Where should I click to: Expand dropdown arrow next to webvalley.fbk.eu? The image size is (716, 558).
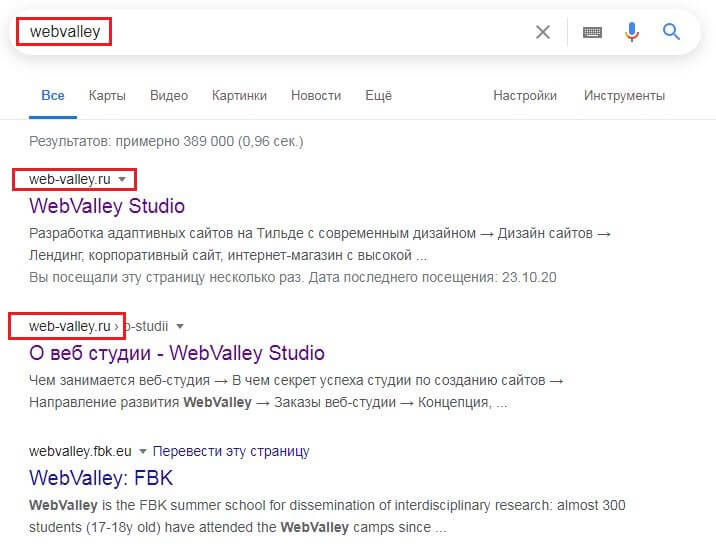(x=142, y=451)
